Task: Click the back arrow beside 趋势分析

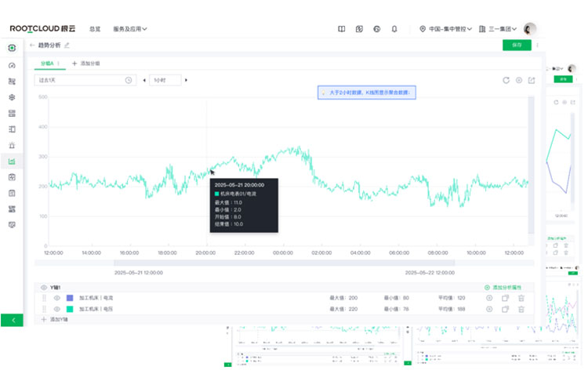Action: 32,45
